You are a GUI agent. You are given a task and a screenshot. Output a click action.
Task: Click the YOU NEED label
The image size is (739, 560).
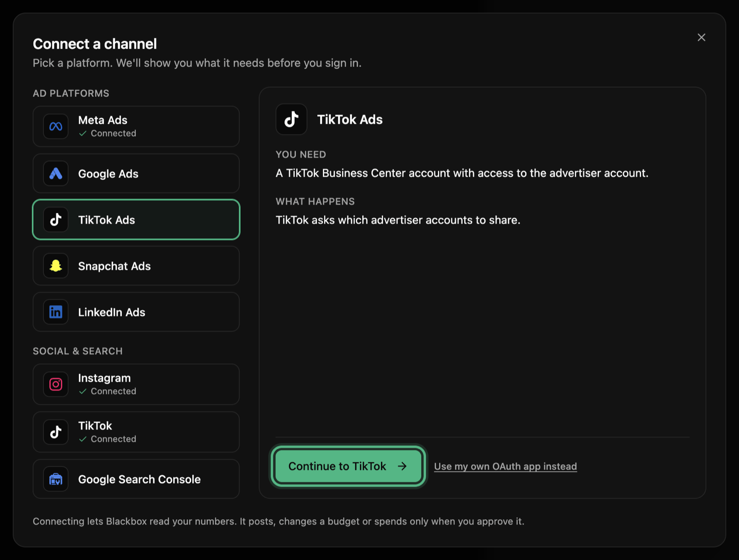point(301,155)
